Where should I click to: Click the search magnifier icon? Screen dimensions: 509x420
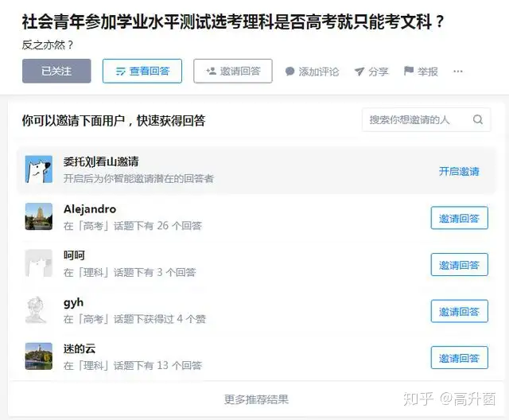(477, 119)
